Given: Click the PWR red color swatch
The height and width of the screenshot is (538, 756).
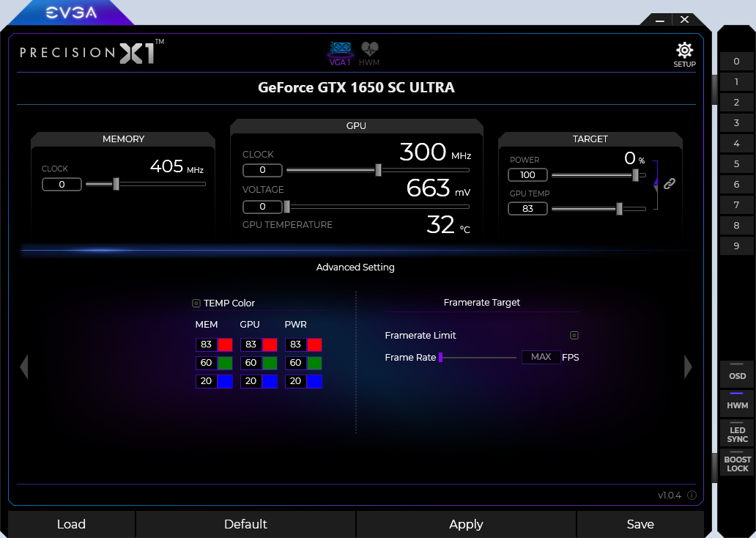Looking at the screenshot, I should coord(314,344).
